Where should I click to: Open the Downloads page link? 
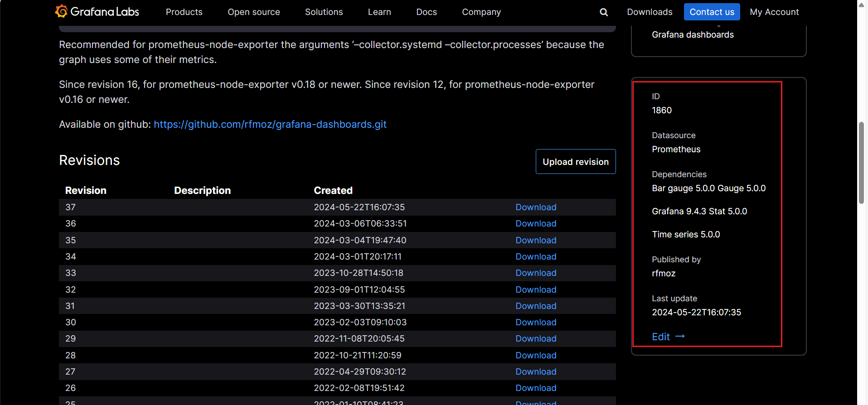(x=650, y=12)
